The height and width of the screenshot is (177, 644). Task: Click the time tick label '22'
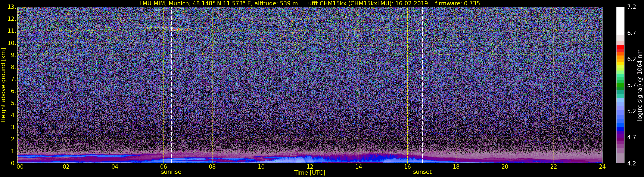tap(554, 167)
